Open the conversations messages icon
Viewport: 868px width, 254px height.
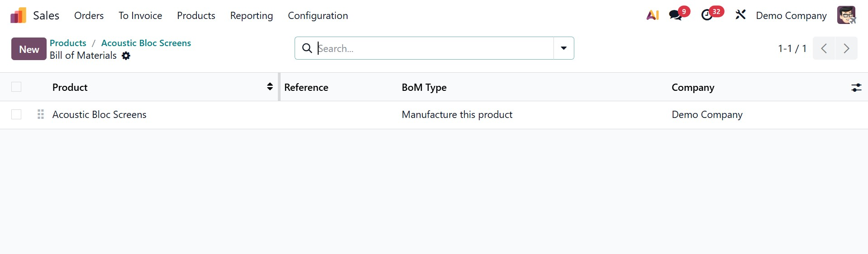[x=676, y=15]
